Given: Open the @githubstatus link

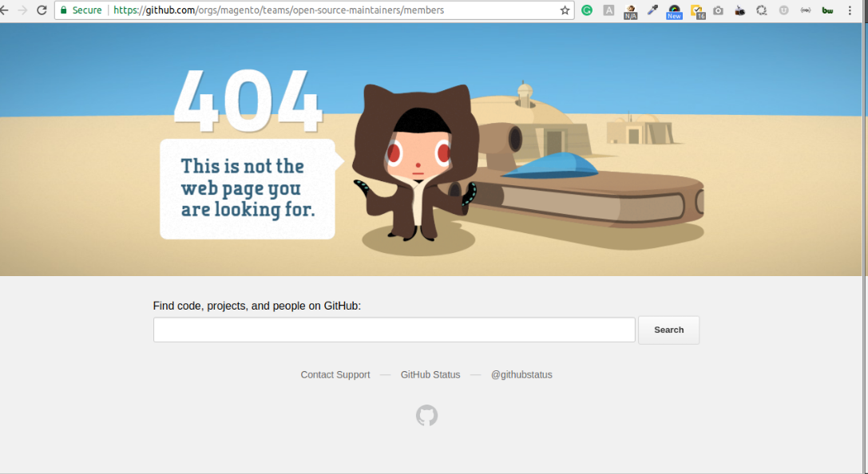Looking at the screenshot, I should click(x=521, y=374).
